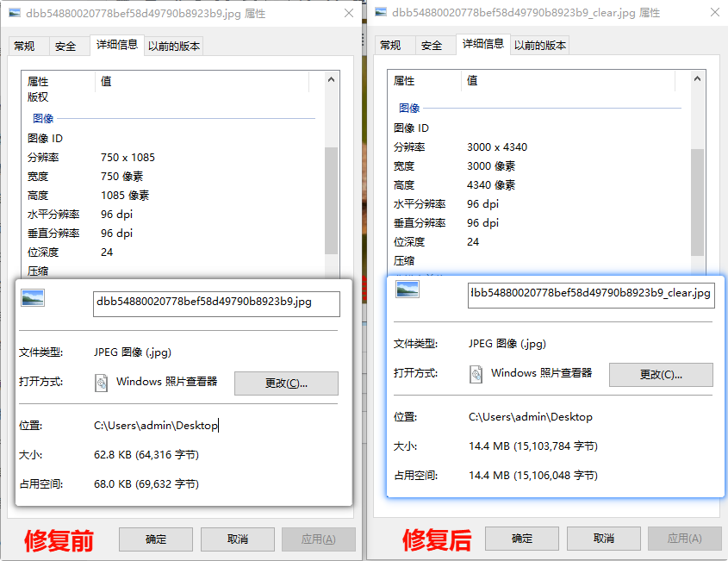
Task: Click the scroll-up arrow in the left details list
Action: pyautogui.click(x=331, y=79)
